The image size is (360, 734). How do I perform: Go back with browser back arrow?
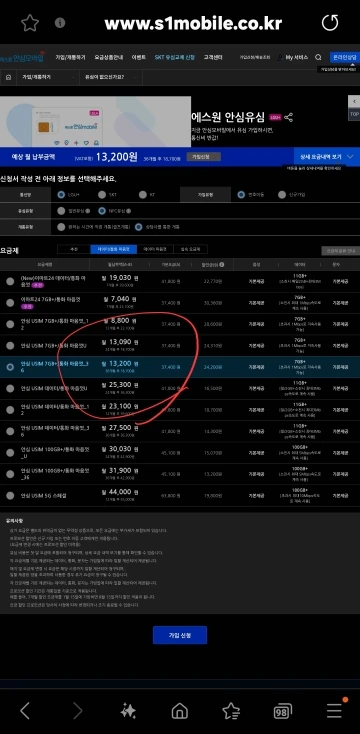[x=24, y=711]
